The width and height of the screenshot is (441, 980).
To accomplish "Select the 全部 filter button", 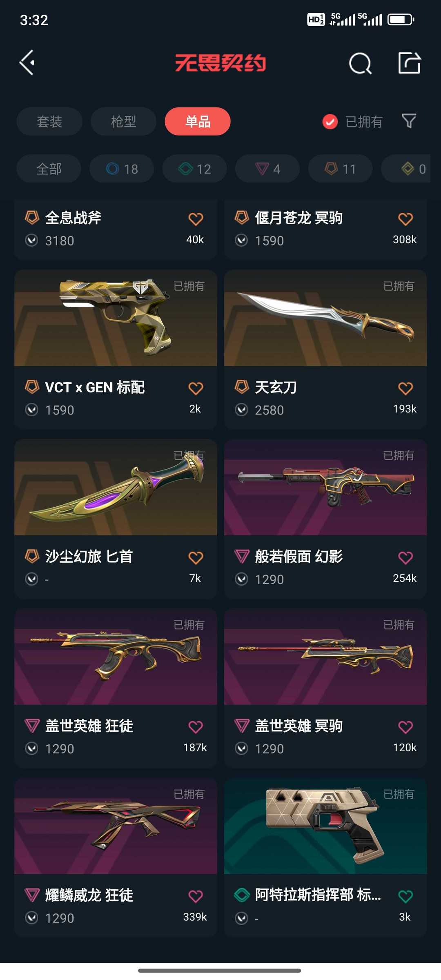I will tap(49, 169).
